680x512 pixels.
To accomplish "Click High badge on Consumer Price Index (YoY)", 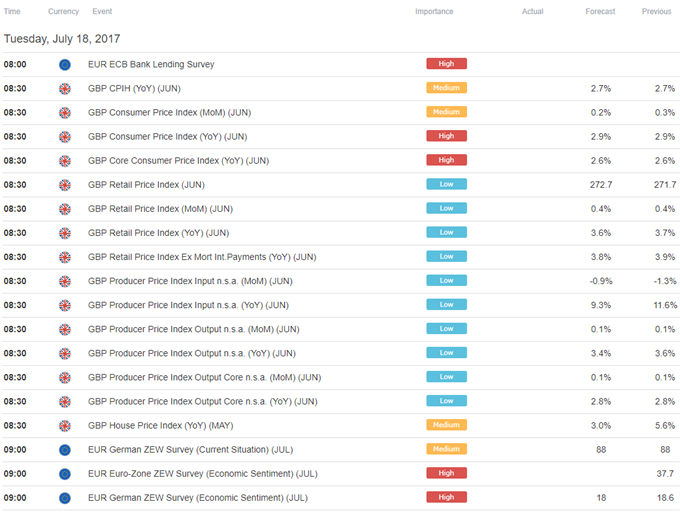I will point(446,136).
